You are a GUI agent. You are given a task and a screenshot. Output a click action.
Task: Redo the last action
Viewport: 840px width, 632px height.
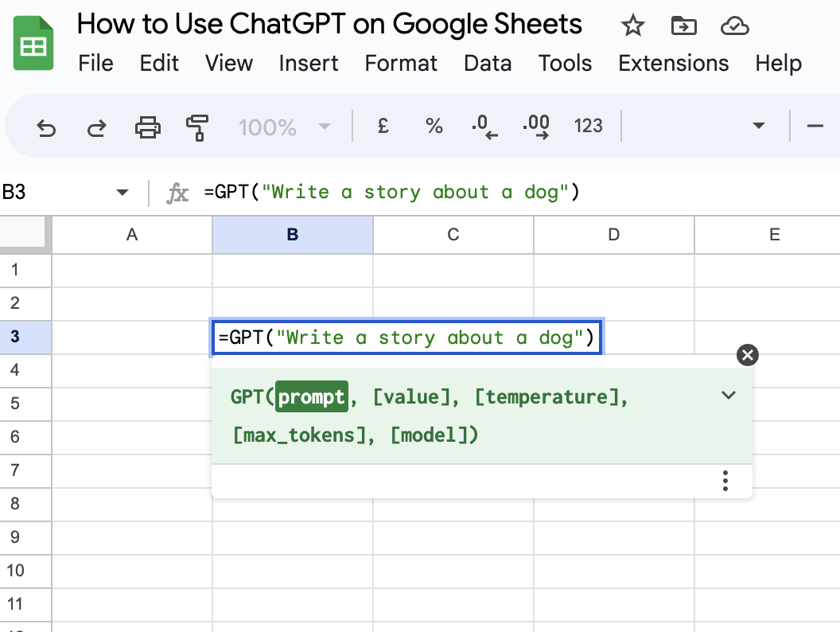coord(95,126)
